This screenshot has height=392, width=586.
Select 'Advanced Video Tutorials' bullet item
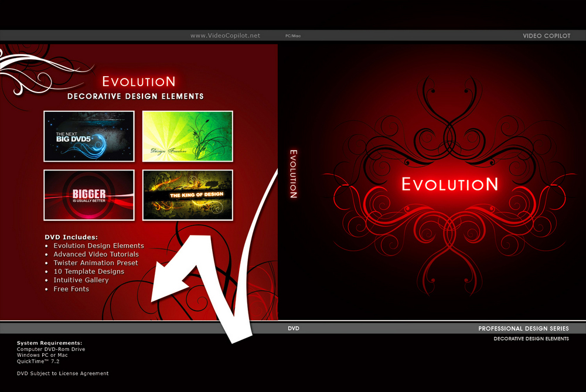[x=96, y=254]
